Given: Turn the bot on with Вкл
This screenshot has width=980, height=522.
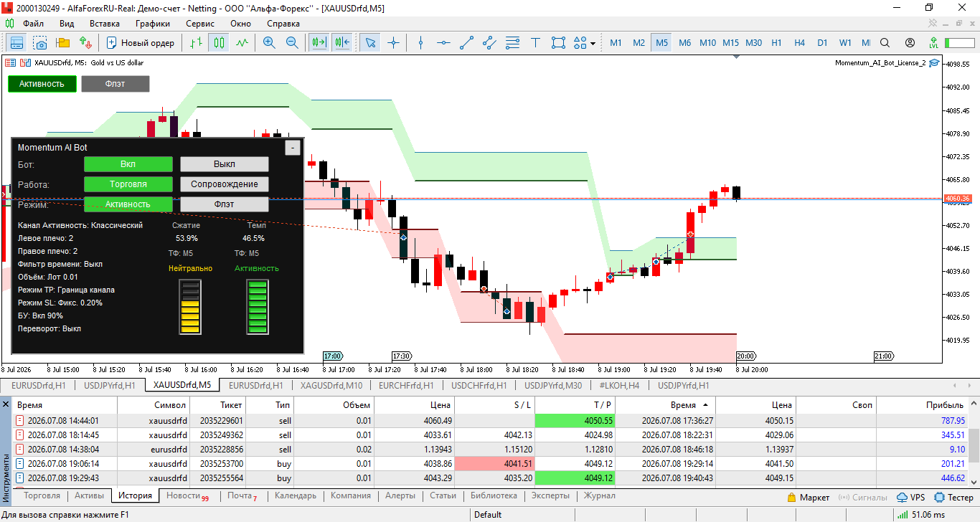Looking at the screenshot, I should (x=128, y=164).
